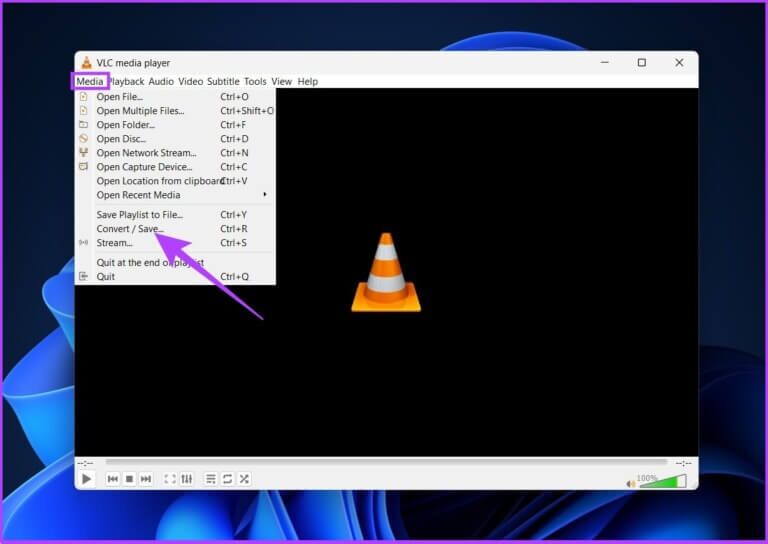
Task: Expand Open Recent Media submenu
Action: point(175,195)
